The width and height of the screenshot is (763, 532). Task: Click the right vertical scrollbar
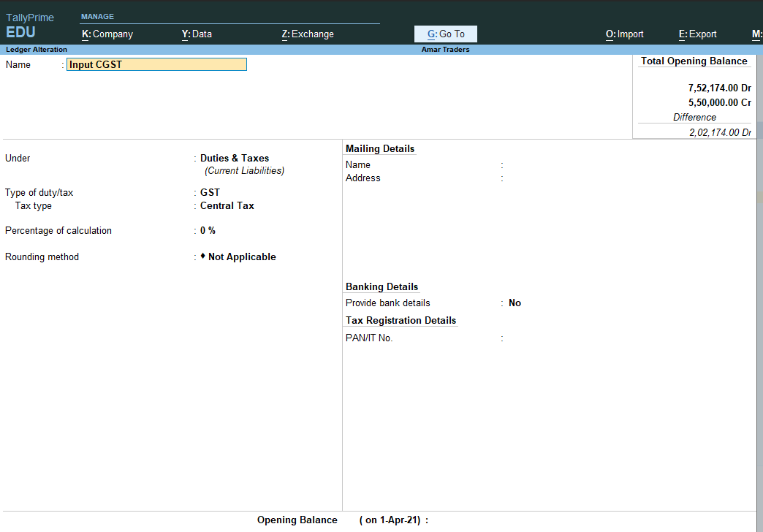[x=759, y=292]
